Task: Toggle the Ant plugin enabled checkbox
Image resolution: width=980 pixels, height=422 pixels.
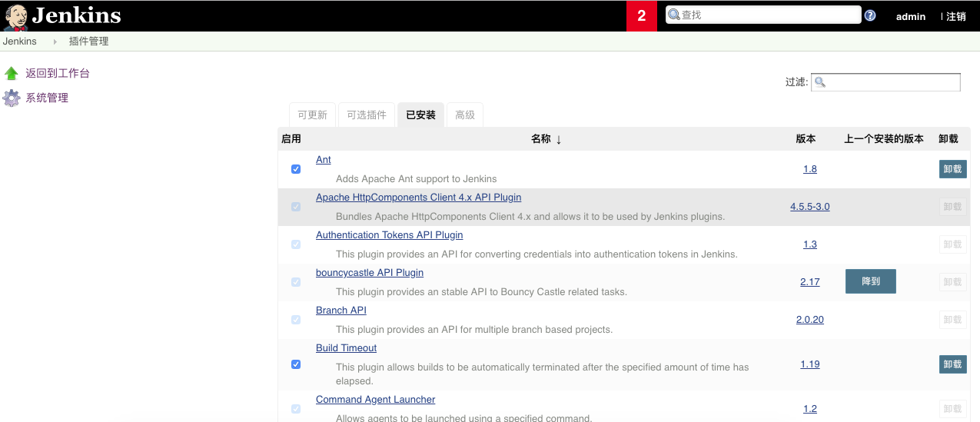Action: tap(296, 169)
